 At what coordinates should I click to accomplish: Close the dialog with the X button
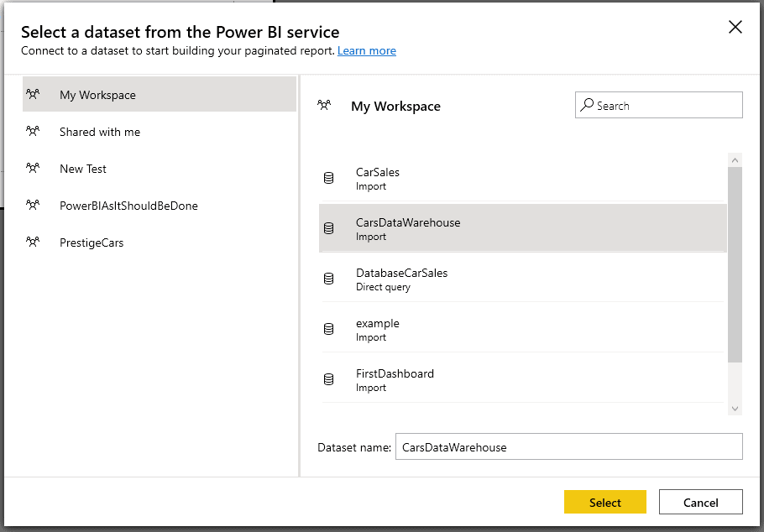pyautogui.click(x=735, y=28)
